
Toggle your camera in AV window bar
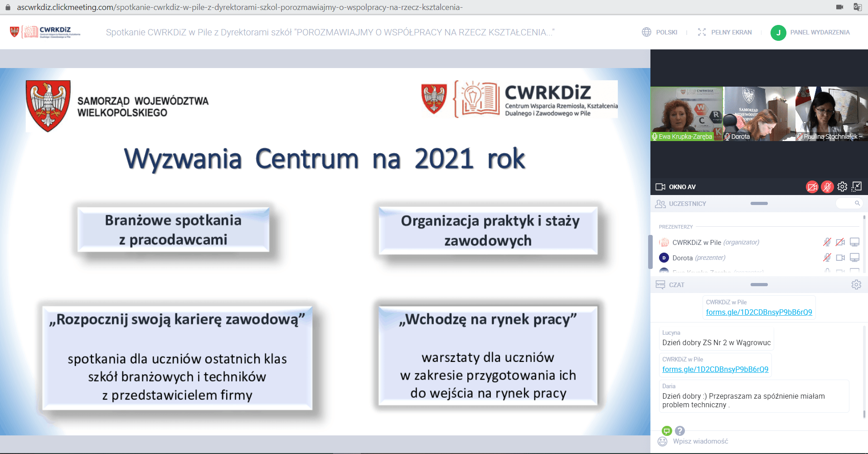(812, 187)
